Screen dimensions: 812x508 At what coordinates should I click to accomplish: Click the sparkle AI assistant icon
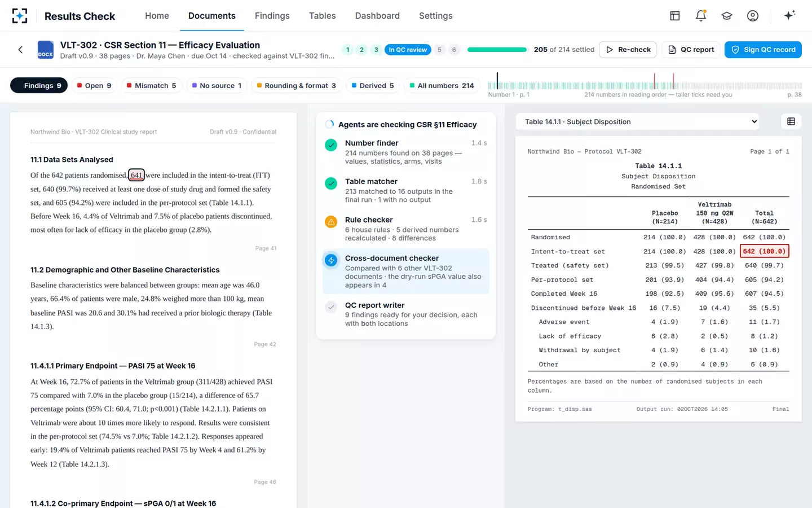click(789, 15)
